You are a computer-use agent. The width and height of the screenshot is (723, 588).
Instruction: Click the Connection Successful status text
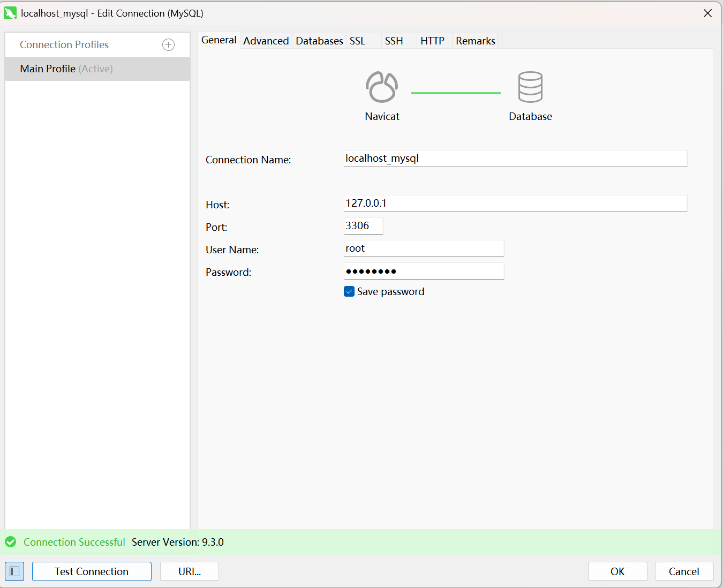(74, 542)
